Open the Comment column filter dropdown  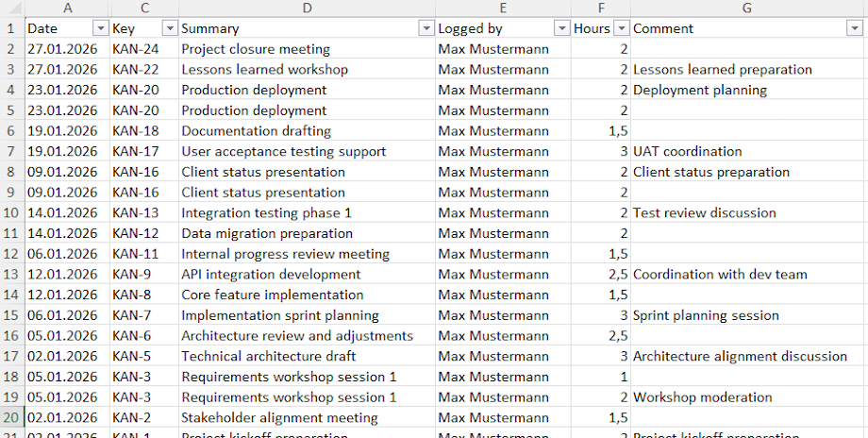pos(854,28)
